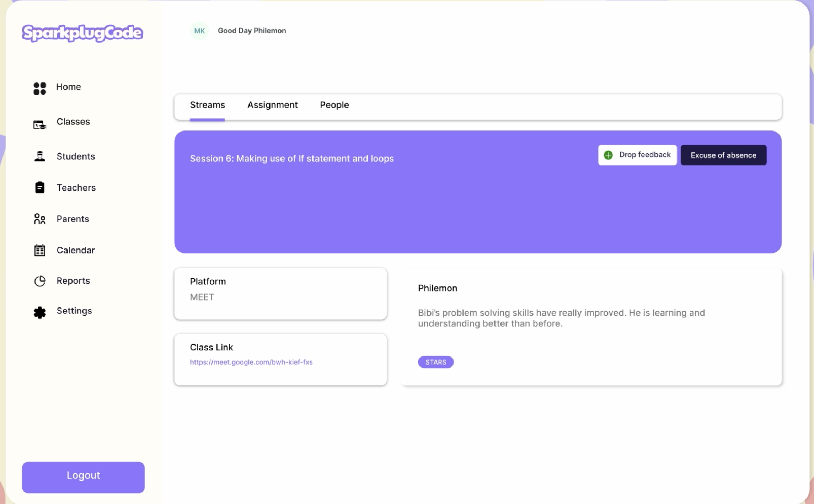Click the Reports pie chart icon

tap(40, 281)
